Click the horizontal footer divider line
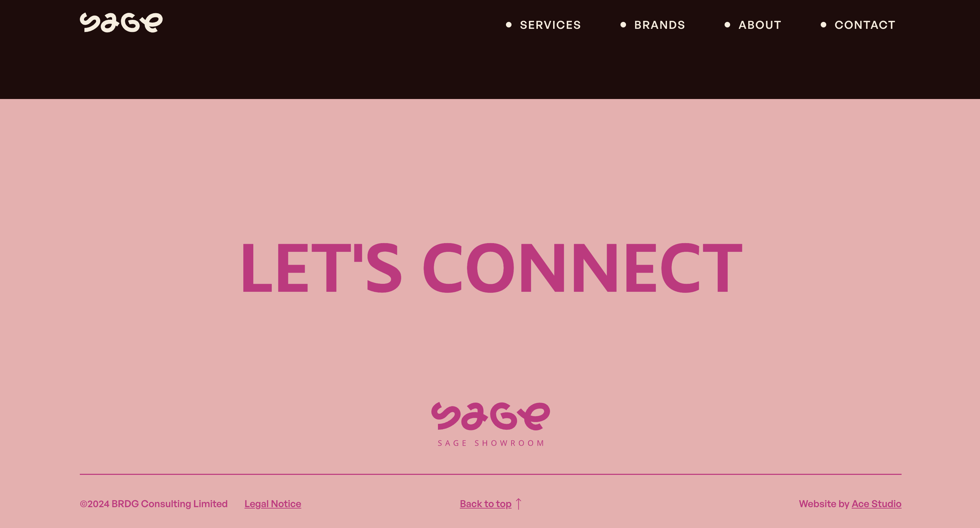The width and height of the screenshot is (980, 528). (490, 474)
